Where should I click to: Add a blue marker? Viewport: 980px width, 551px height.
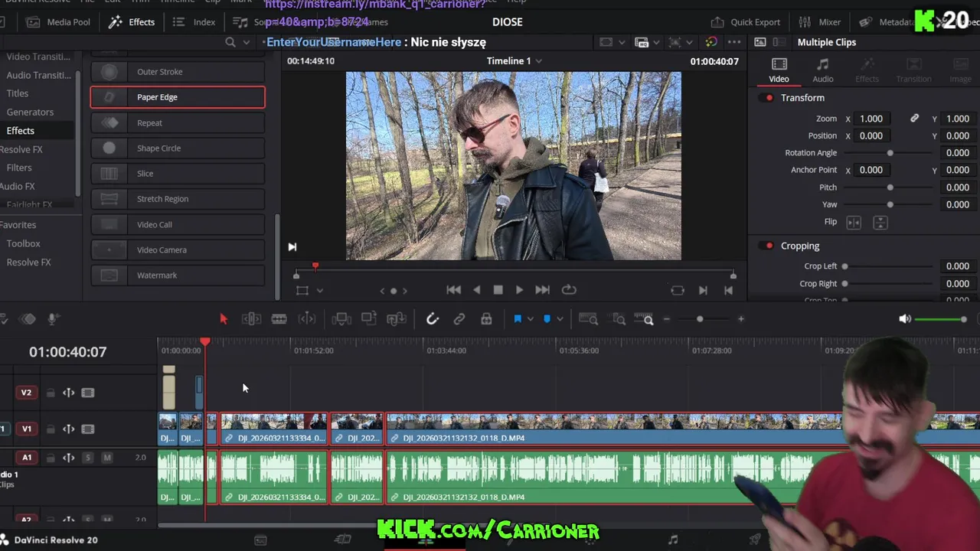[x=547, y=319]
